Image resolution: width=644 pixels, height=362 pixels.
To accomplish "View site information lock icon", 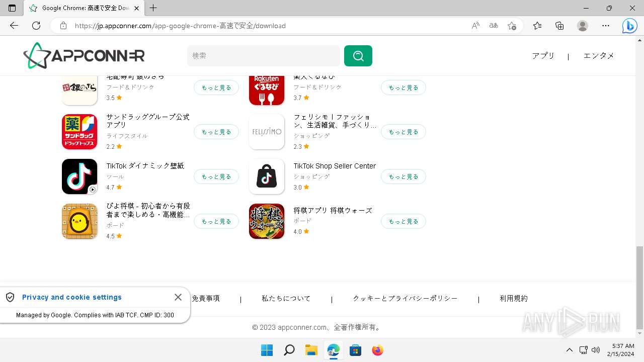I will click(x=63, y=26).
